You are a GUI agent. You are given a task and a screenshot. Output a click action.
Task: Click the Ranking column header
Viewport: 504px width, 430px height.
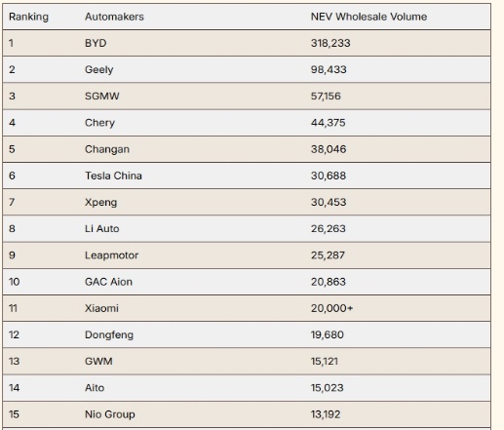click(x=28, y=17)
